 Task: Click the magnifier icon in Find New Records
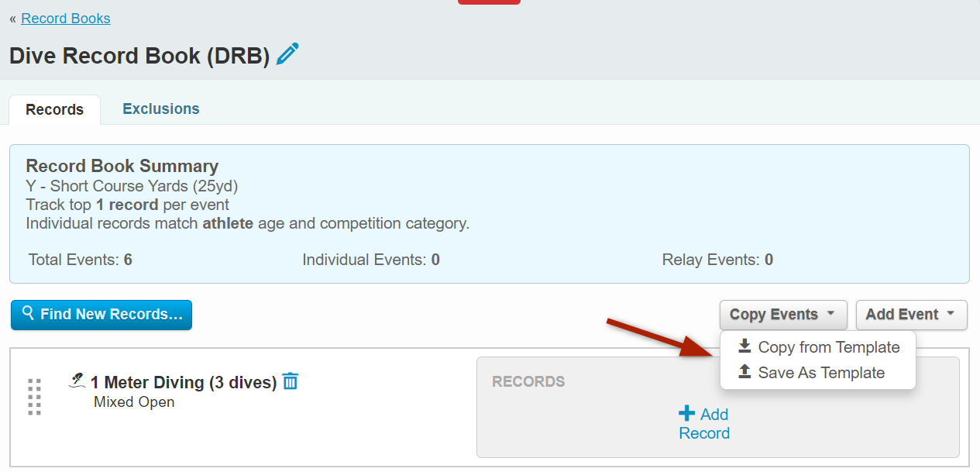tap(28, 313)
